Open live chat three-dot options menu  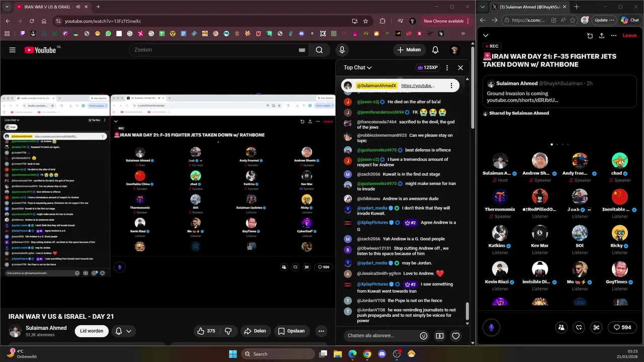tap(447, 67)
